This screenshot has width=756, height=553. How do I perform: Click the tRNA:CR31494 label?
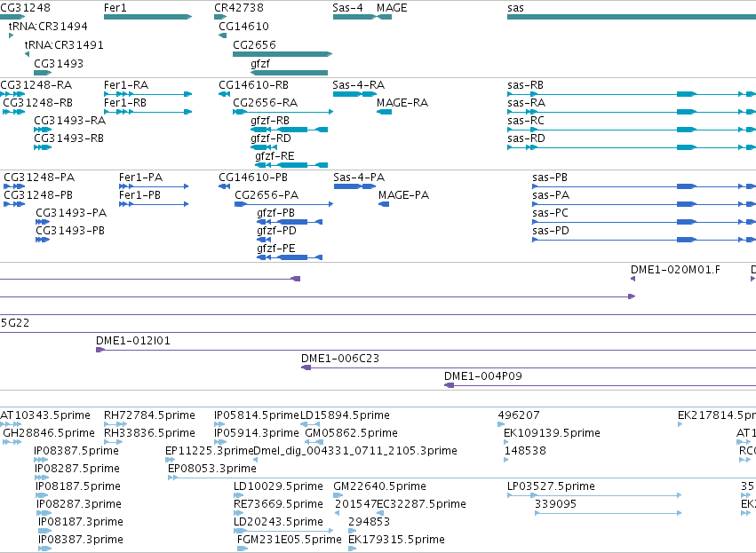pos(48,26)
